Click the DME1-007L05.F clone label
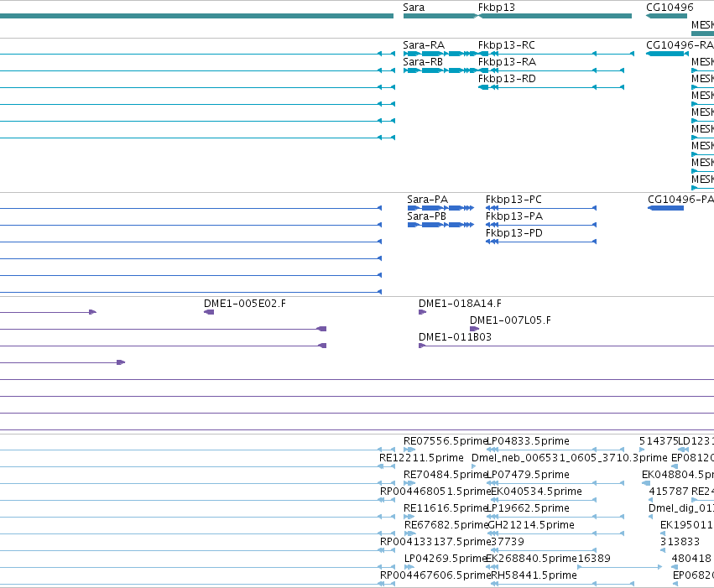714x588 pixels. pyautogui.click(x=510, y=320)
